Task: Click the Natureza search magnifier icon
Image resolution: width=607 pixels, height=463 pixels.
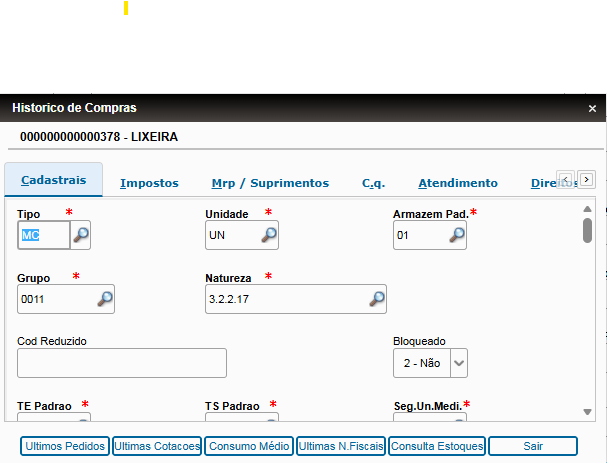Action: point(376,298)
